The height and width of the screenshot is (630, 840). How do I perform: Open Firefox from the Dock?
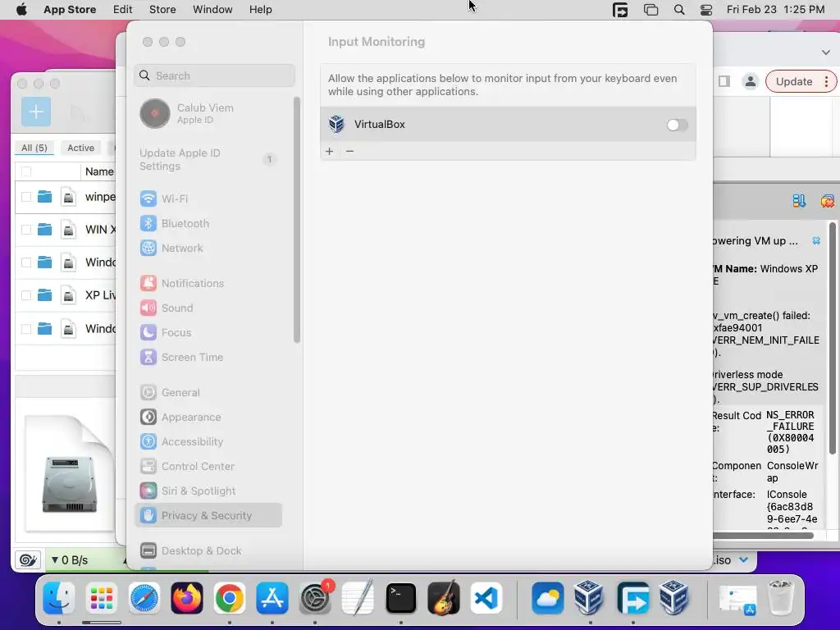click(x=187, y=598)
